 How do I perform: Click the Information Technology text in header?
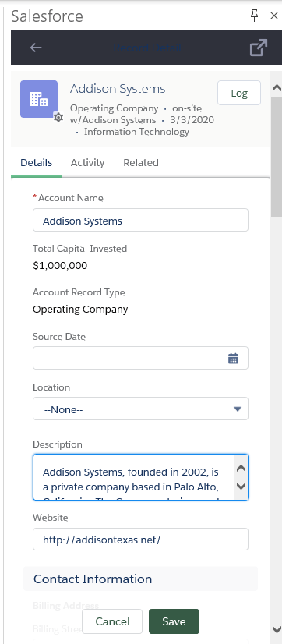point(136,132)
